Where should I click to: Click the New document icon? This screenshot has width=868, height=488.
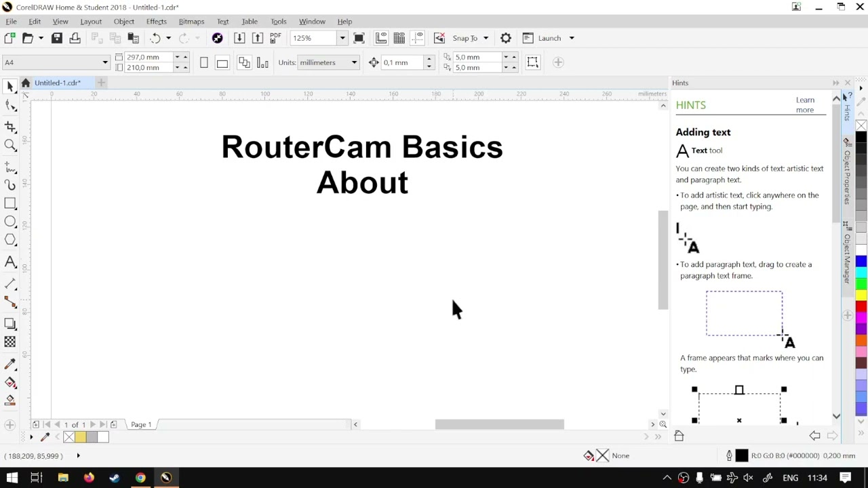pos(9,38)
